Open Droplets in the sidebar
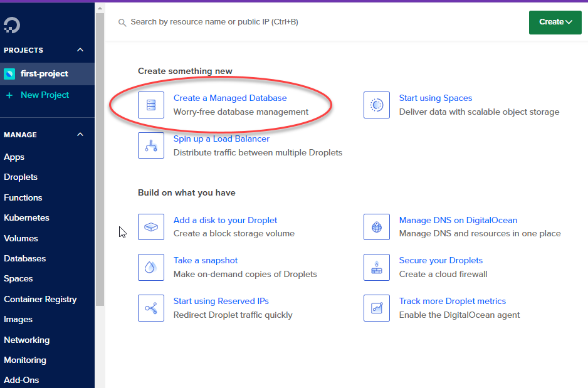 (21, 177)
